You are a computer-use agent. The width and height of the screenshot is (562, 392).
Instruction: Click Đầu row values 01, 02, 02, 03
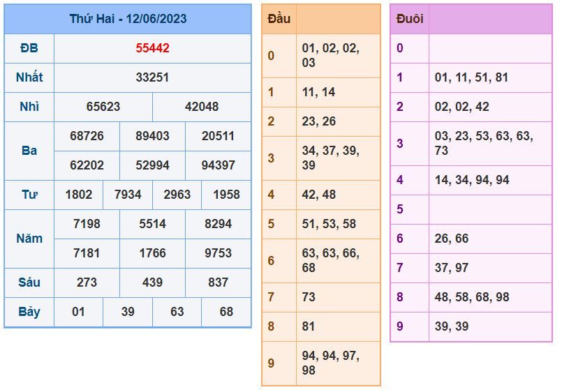[330, 56]
